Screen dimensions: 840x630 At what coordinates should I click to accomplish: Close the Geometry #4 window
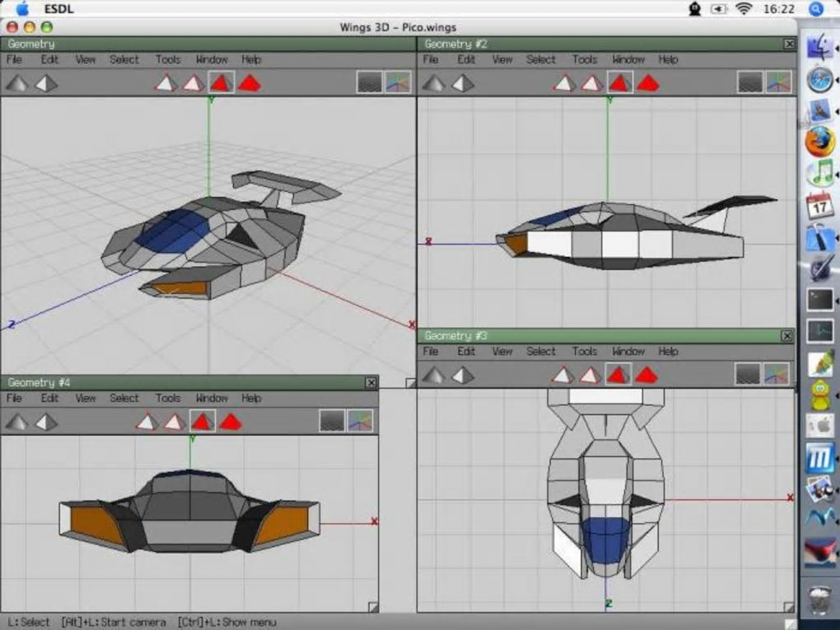pyautogui.click(x=371, y=382)
